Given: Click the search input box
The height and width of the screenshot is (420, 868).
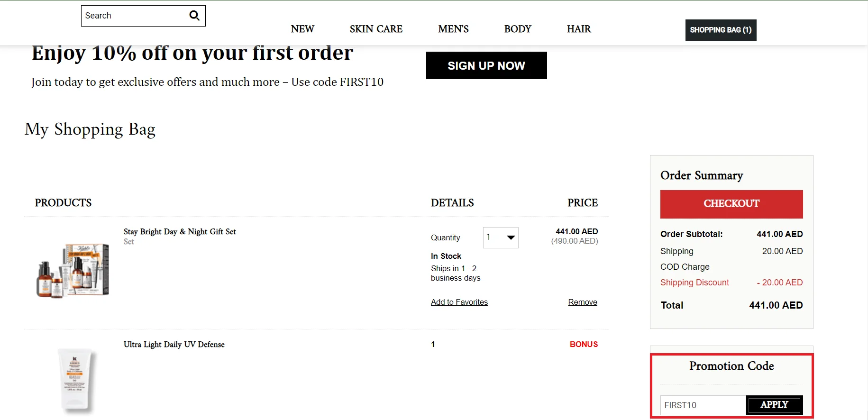Looking at the screenshot, I should point(133,15).
